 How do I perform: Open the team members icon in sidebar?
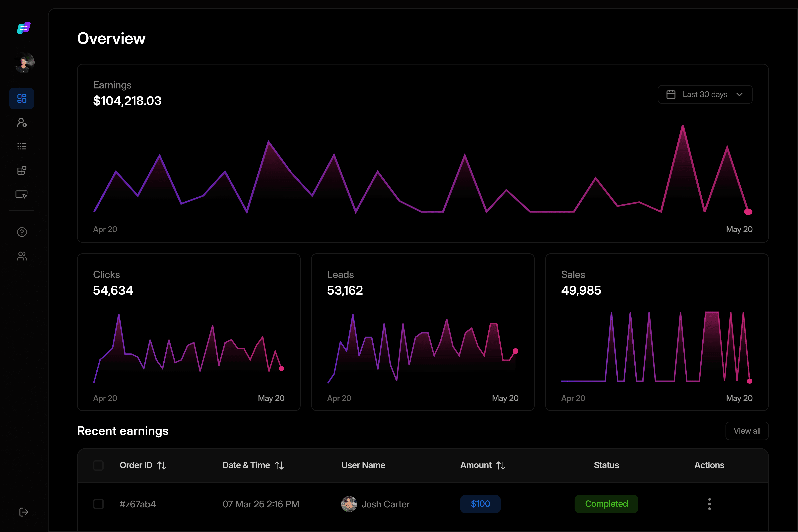[22, 256]
